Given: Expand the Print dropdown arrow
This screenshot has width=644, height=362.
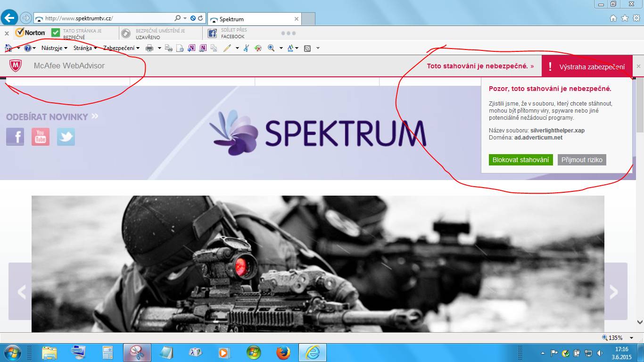Looking at the screenshot, I should coord(159,48).
